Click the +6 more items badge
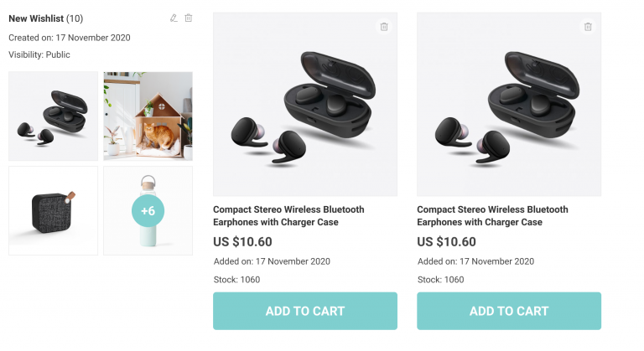Viewport: 644px width, 351px height. coord(148,210)
